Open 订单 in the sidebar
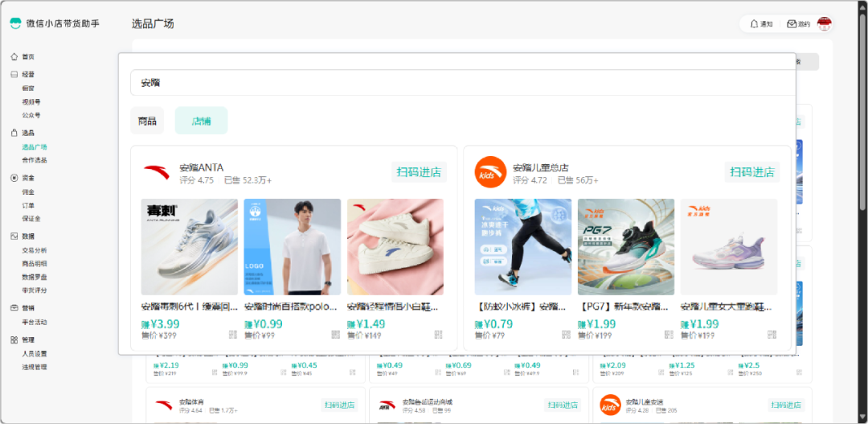Image resolution: width=868 pixels, height=424 pixels. [x=28, y=206]
